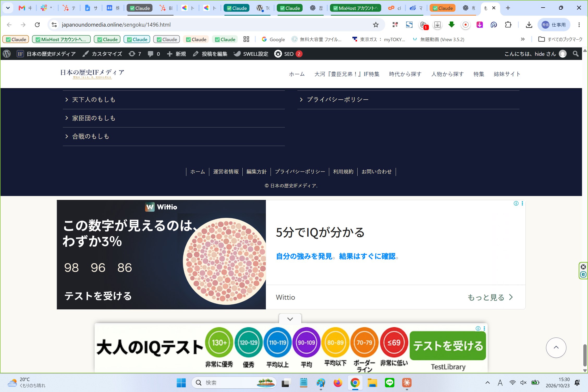Image resolution: width=588 pixels, height=392 pixels.
Task: Open the Chrome three-dot menu
Action: (579, 25)
